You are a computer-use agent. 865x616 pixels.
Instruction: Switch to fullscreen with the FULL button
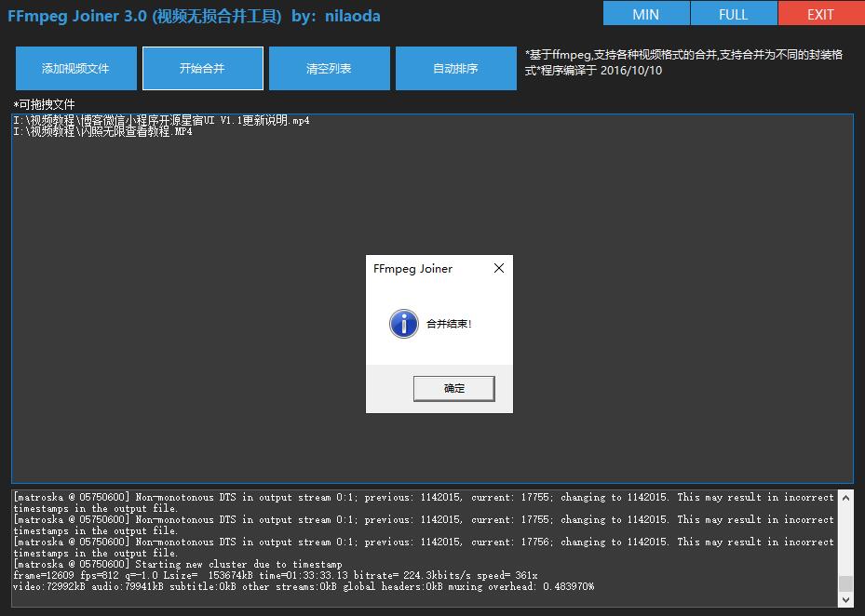coord(733,14)
